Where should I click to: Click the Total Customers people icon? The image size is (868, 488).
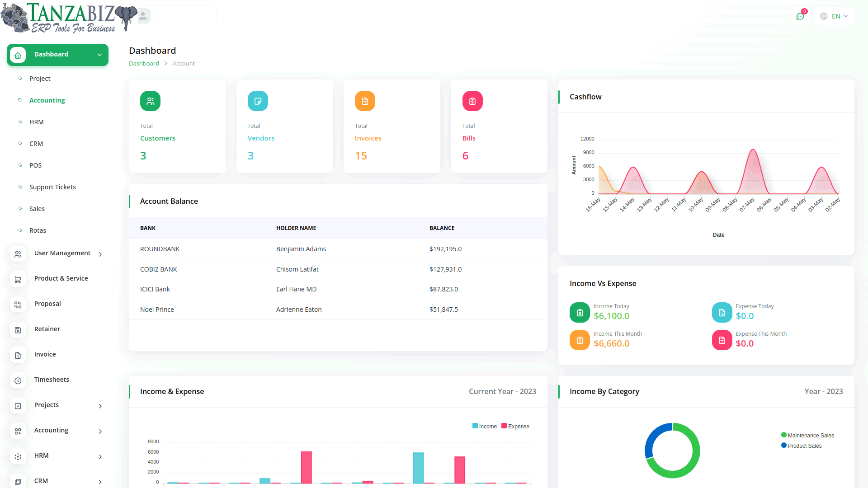coord(150,101)
